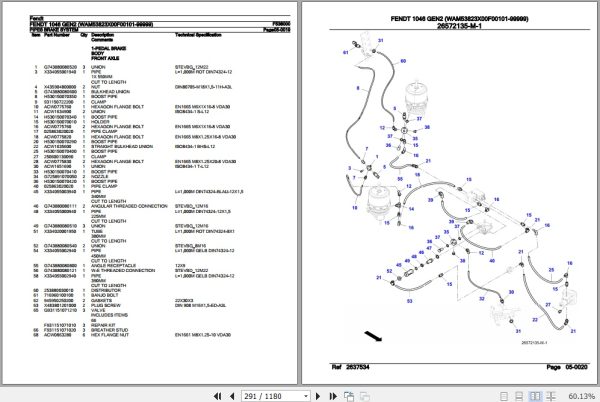600x402 pixels.
Task: Click callout number 53 in the diagram
Action: 409,301
